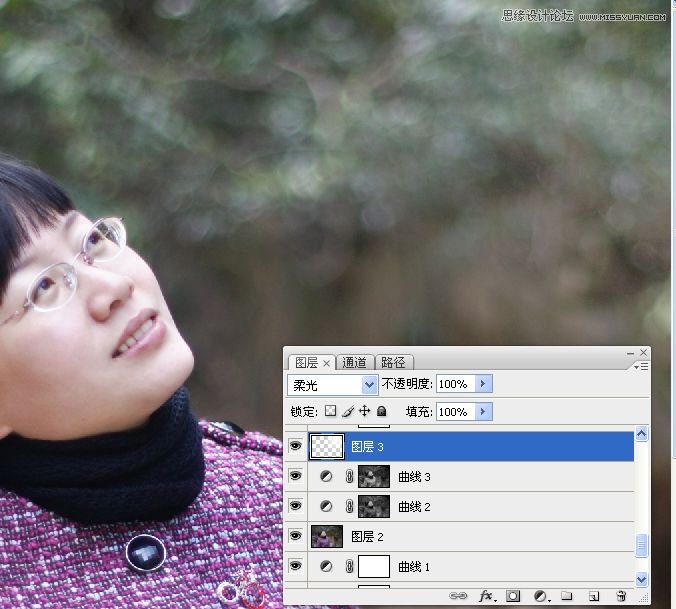Screen dimensions: 676x609
Task: Select the 图层 2 layer name
Action: (367, 537)
